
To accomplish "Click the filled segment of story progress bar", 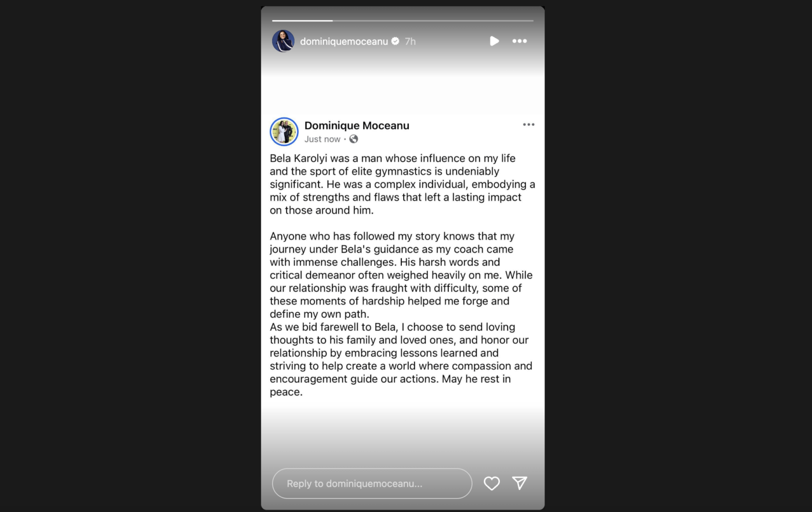I will click(302, 21).
